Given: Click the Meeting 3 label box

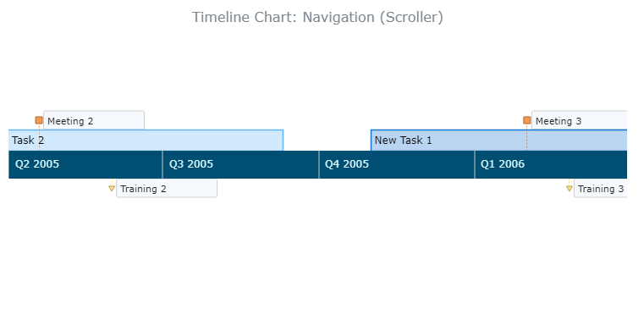Looking at the screenshot, I should [580, 120].
